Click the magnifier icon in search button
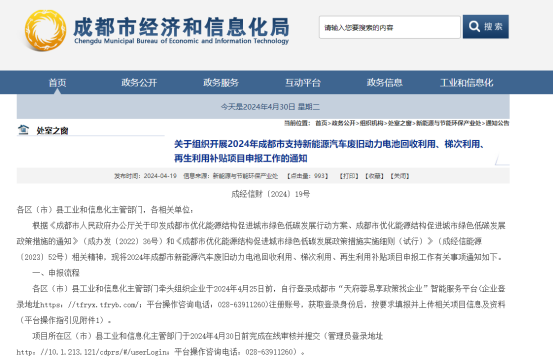Viewport: 554px width, 361px height. point(474,26)
